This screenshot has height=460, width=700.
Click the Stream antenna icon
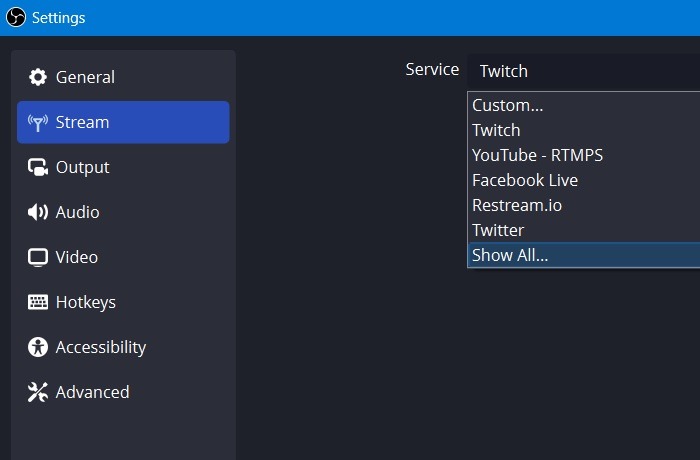[38, 122]
